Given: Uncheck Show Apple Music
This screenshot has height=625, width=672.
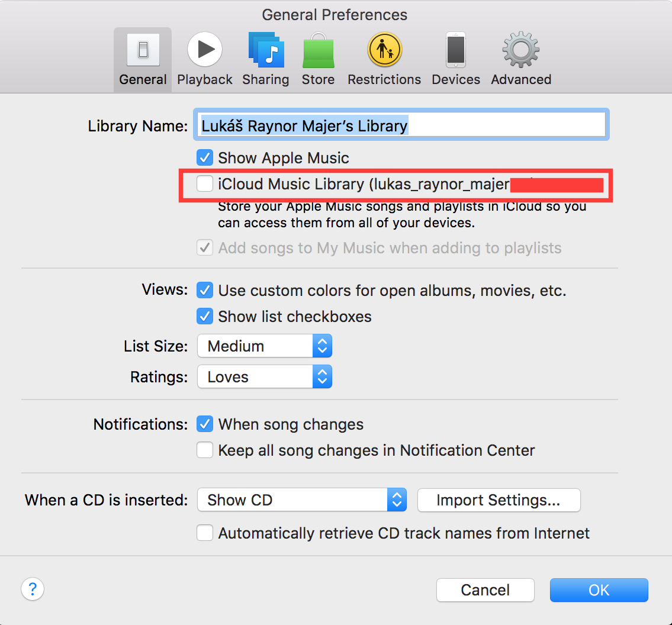Looking at the screenshot, I should click(x=205, y=157).
